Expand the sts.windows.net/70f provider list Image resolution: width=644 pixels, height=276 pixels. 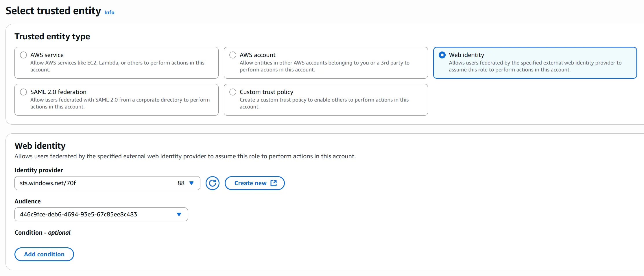(191, 183)
